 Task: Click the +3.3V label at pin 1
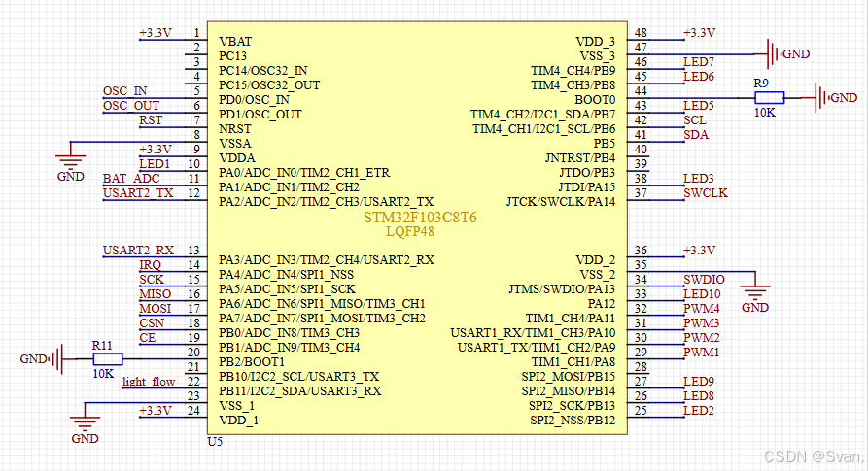coord(155,33)
